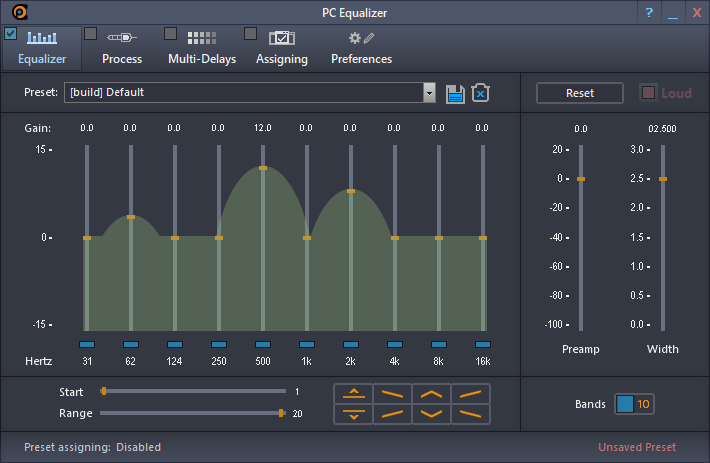Viewport: 710px width, 463px height.
Task: Click the blue band indicator under 500 Hz
Action: [263, 344]
